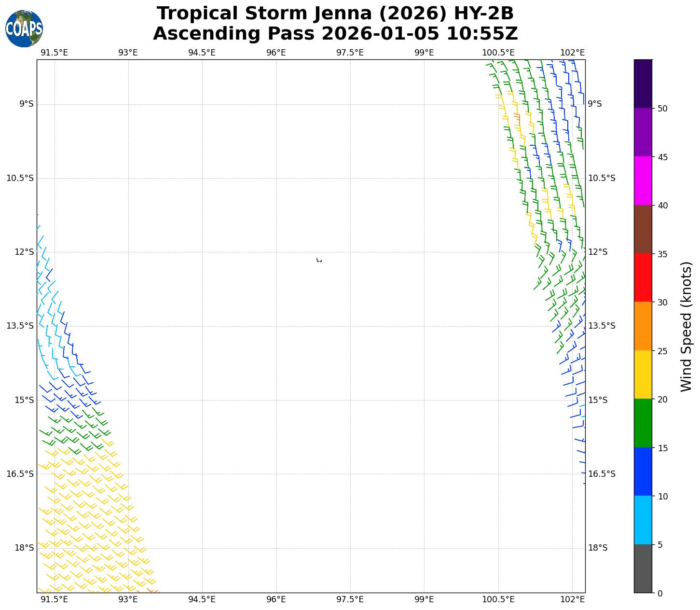Select the red 30–35 knot colorbar segment
This screenshot has width=700, height=610.
coord(643,277)
